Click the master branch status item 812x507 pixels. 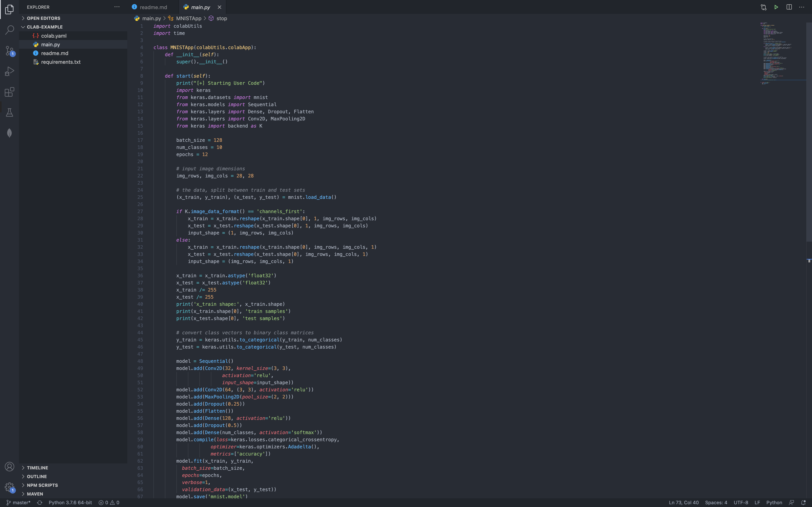[x=19, y=502]
